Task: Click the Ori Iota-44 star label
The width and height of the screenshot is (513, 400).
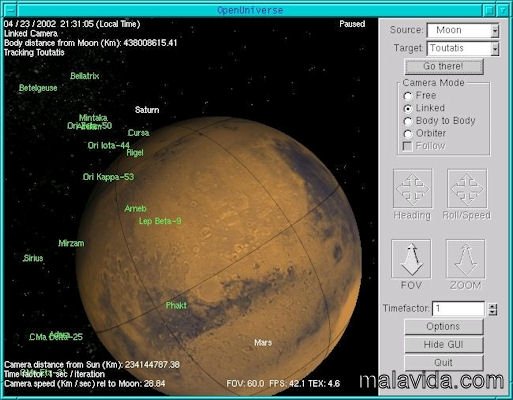Action: (109, 145)
